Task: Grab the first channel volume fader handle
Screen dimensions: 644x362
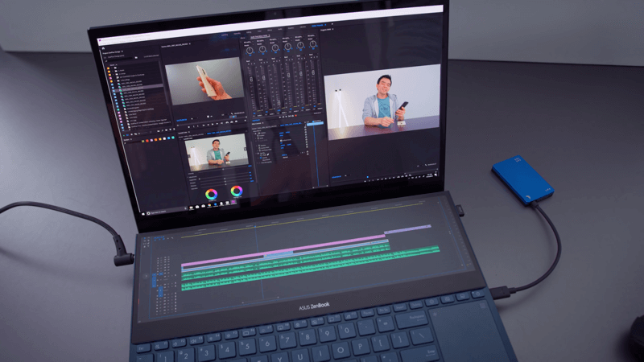Action: pyautogui.click(x=251, y=79)
